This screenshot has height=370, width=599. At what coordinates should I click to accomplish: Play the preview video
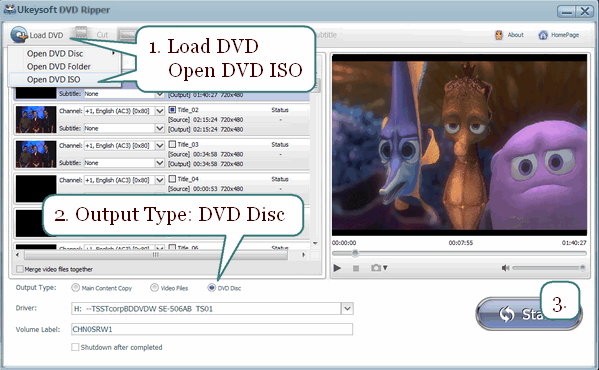click(337, 268)
